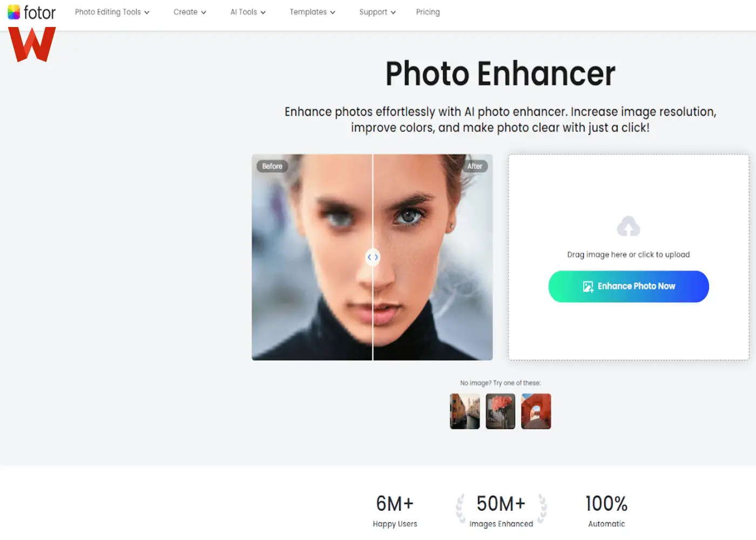
Task: Click the image icon inside Enhance button
Action: 588,287
